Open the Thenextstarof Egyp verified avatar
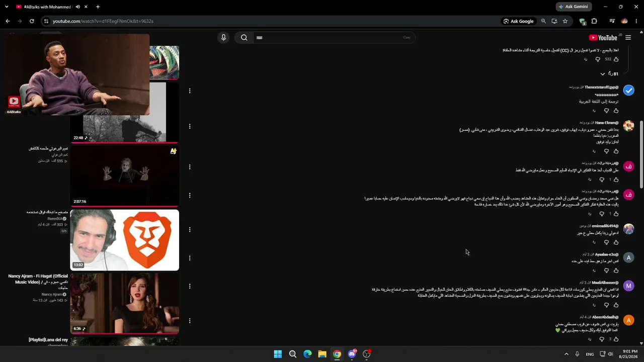The width and height of the screenshot is (644, 362). point(628,90)
